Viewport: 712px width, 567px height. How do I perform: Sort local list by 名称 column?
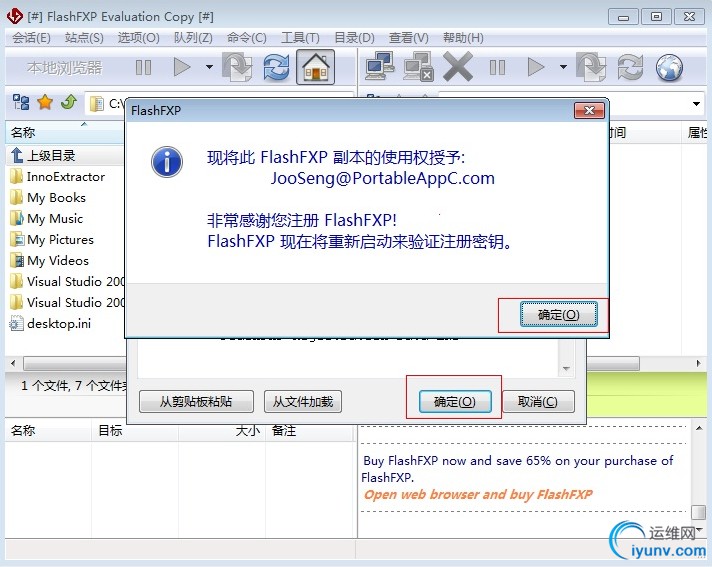[65, 133]
